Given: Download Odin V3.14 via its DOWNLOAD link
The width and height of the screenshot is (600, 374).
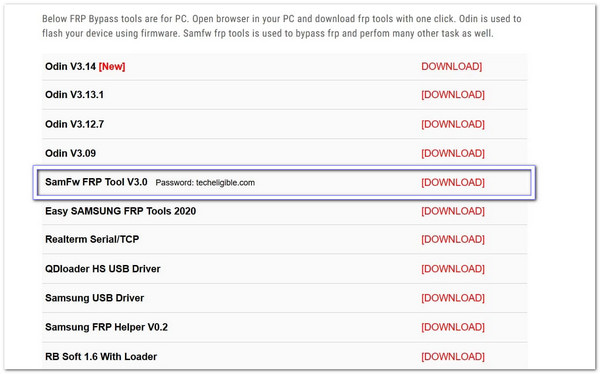Looking at the screenshot, I should (x=452, y=66).
